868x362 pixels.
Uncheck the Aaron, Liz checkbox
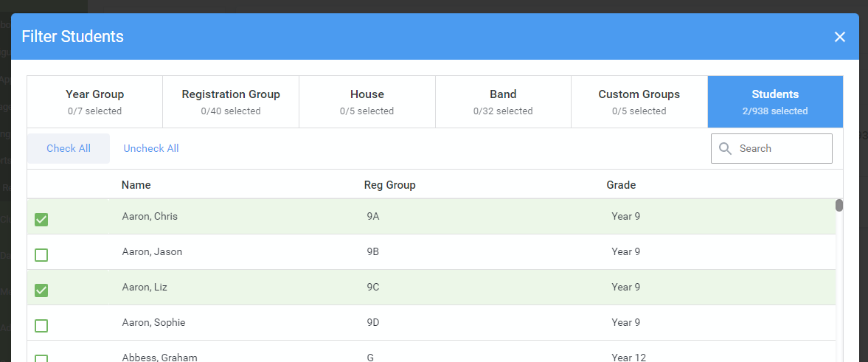tap(41, 290)
